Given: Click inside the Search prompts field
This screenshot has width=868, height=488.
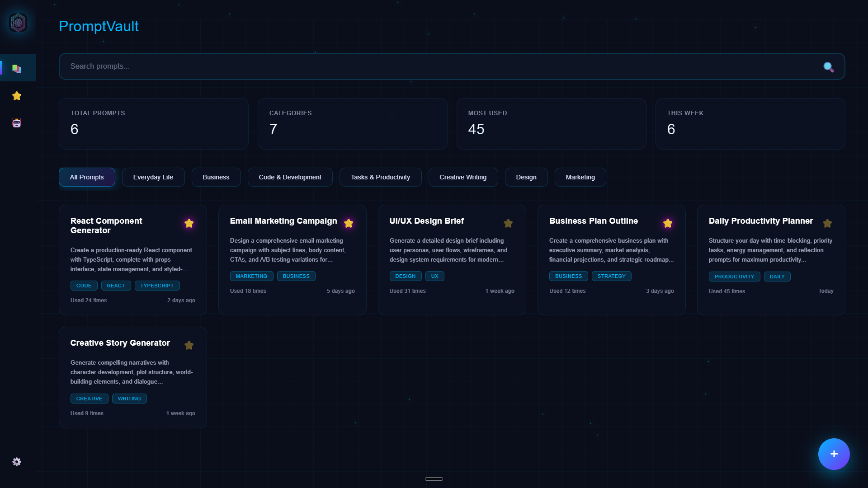Looking at the screenshot, I should tap(316, 66).
